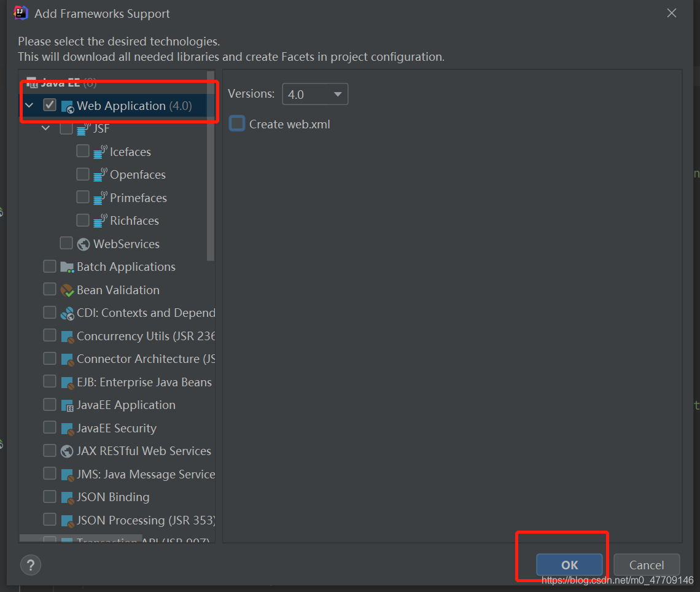Click the Richfaces library icon
Image resolution: width=700 pixels, height=592 pixels.
tap(100, 220)
